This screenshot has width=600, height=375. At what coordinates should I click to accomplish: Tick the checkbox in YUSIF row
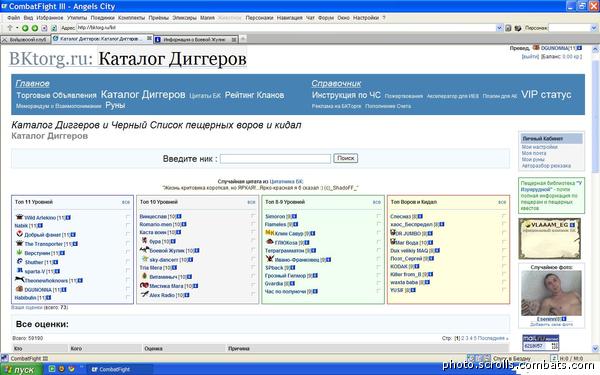point(504,290)
